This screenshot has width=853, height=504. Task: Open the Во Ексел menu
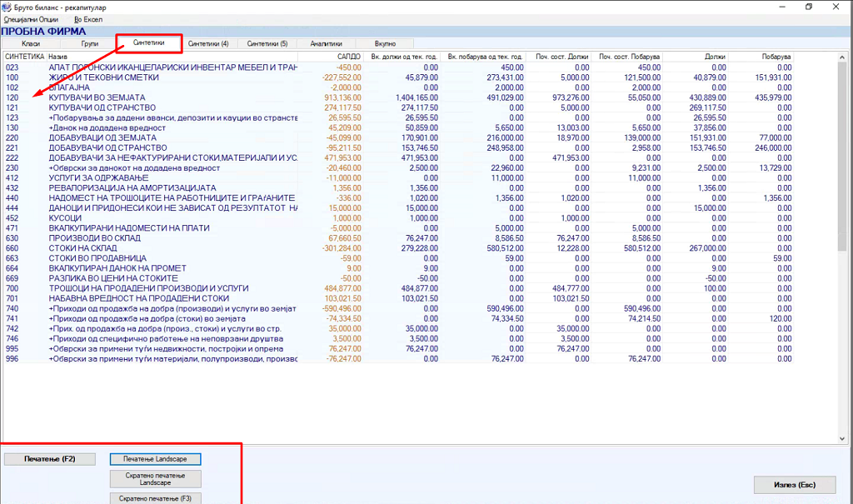pyautogui.click(x=89, y=19)
